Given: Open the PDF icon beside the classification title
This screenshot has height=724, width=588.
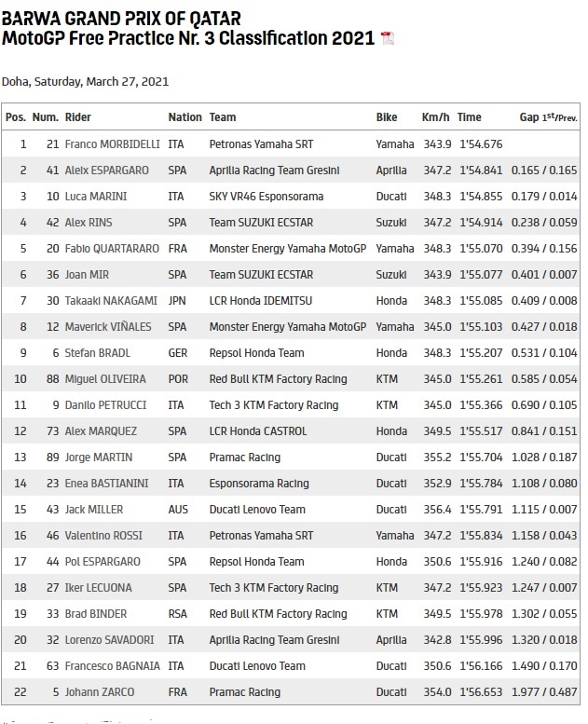Looking at the screenshot, I should [x=388, y=38].
